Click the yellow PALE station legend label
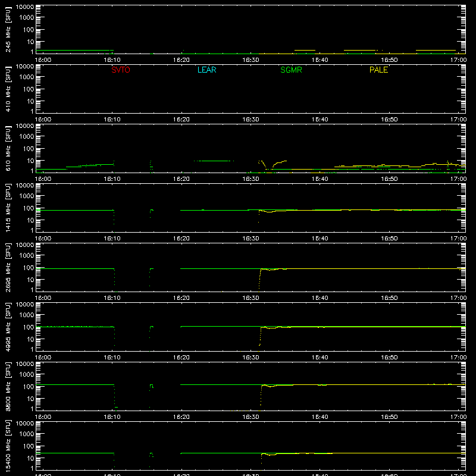 (378, 70)
